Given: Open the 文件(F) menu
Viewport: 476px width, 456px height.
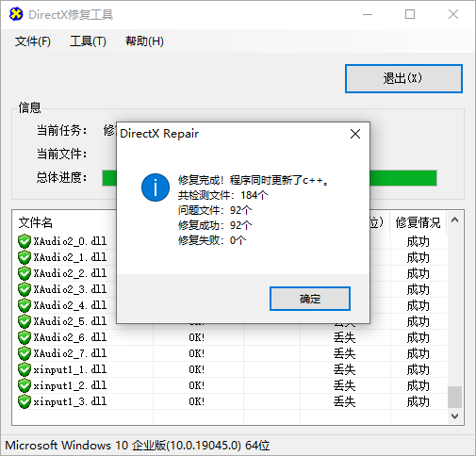Looking at the screenshot, I should coord(33,41).
